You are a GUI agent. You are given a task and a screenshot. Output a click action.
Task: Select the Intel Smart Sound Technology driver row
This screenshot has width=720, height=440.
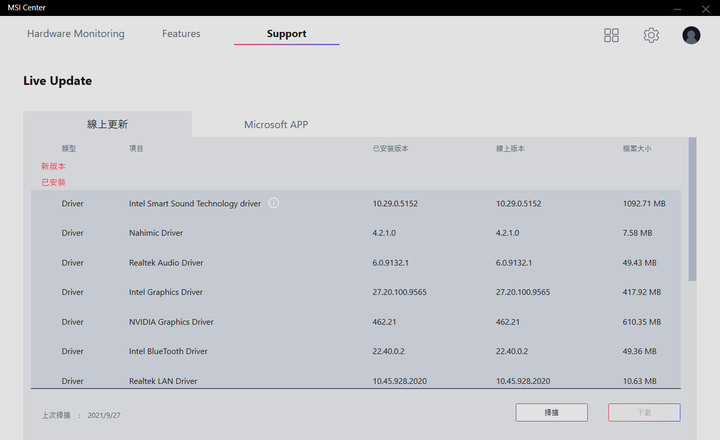356,203
